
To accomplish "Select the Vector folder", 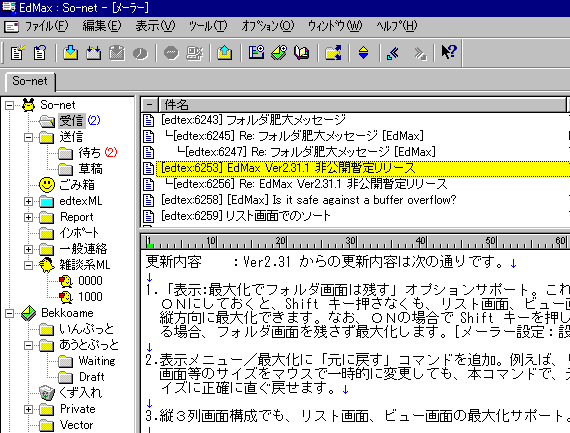I will 76,425.
